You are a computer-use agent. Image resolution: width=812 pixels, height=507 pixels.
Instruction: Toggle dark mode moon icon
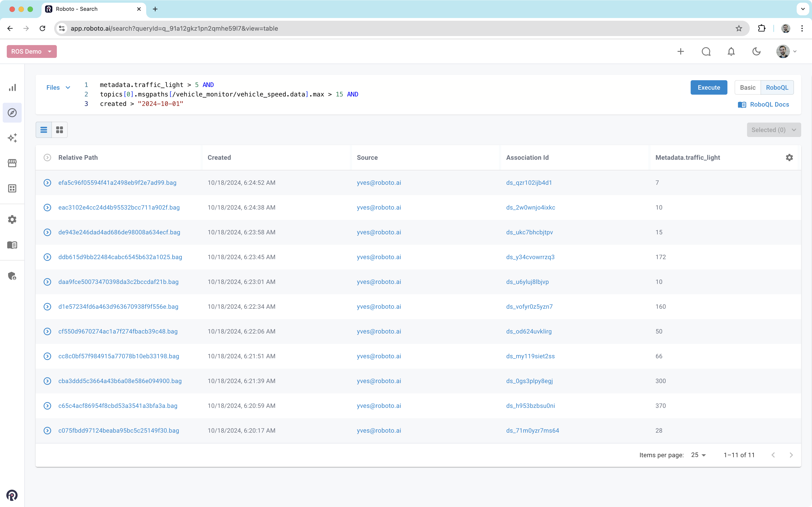tap(756, 52)
